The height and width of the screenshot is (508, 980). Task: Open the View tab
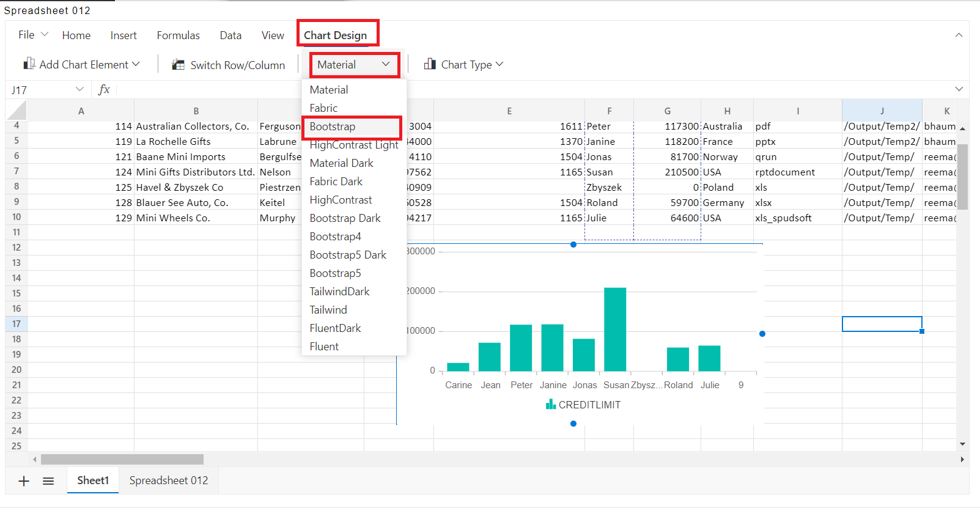(x=273, y=35)
